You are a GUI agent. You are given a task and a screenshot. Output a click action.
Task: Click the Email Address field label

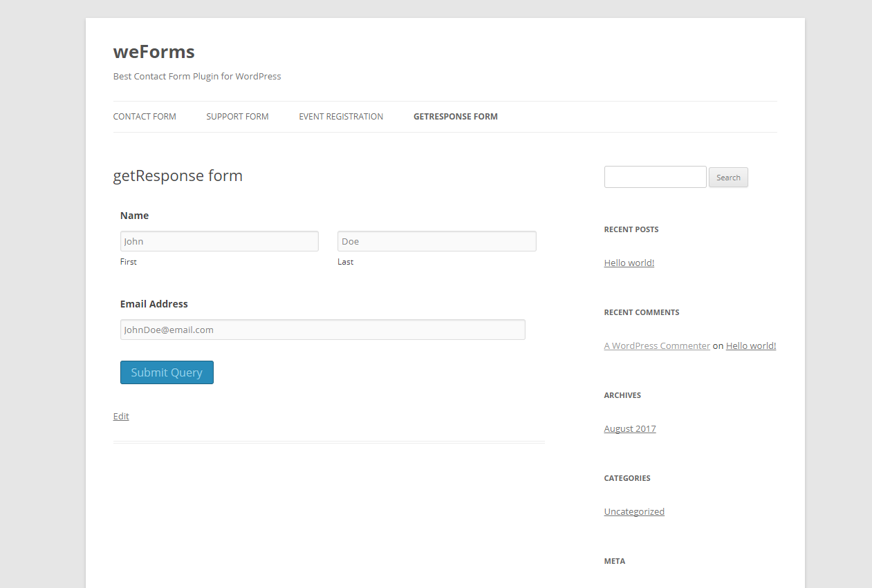coord(154,303)
